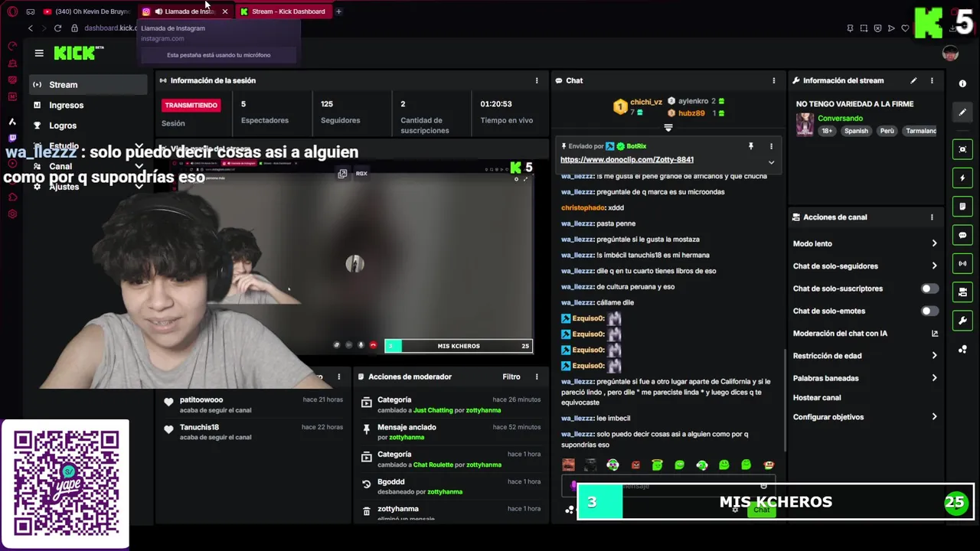Screen dimensions: 980x551
Task: Click the Mensaje anclado moderator log entry
Action: tap(449, 432)
